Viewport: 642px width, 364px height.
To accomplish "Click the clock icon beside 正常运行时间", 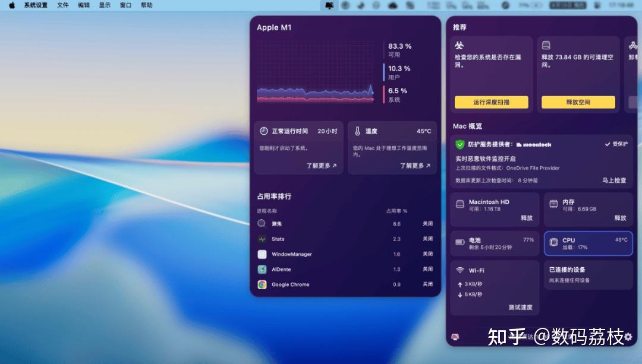I will coord(264,131).
